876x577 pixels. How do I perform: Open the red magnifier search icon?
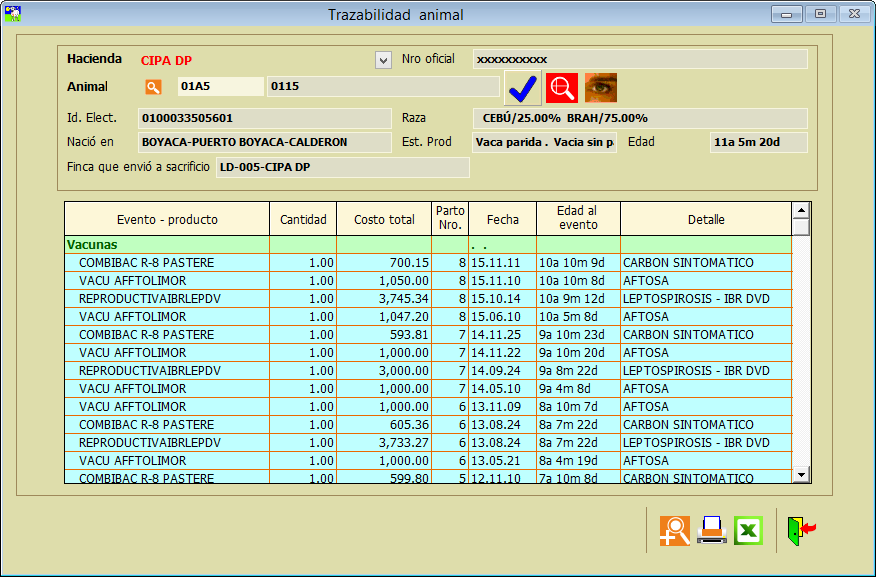pos(562,88)
